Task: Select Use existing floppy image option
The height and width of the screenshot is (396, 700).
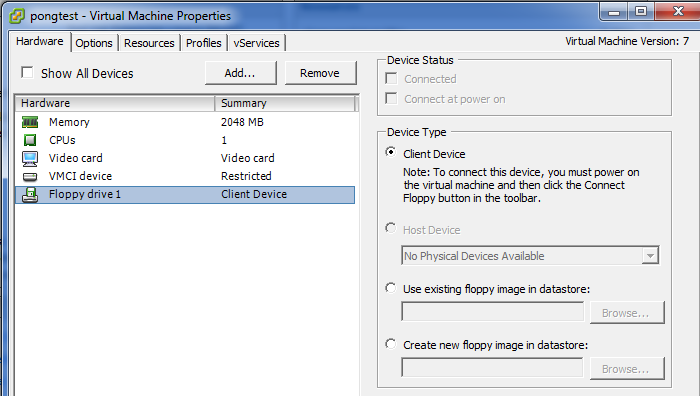Action: 391,288
